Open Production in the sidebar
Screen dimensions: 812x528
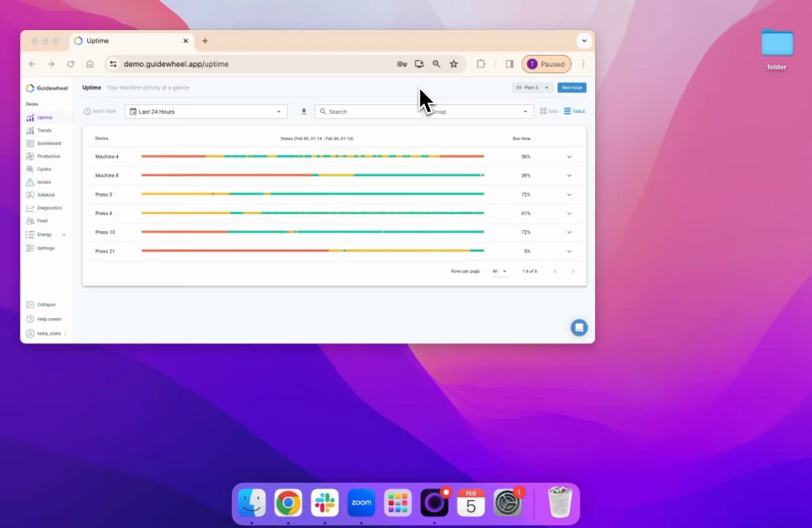coord(48,156)
